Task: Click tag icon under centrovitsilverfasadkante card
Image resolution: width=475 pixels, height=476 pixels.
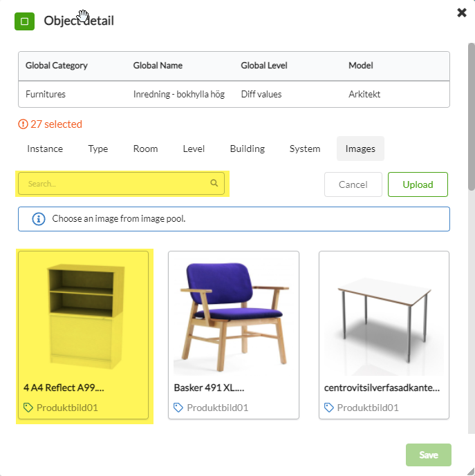Action: pyautogui.click(x=329, y=408)
